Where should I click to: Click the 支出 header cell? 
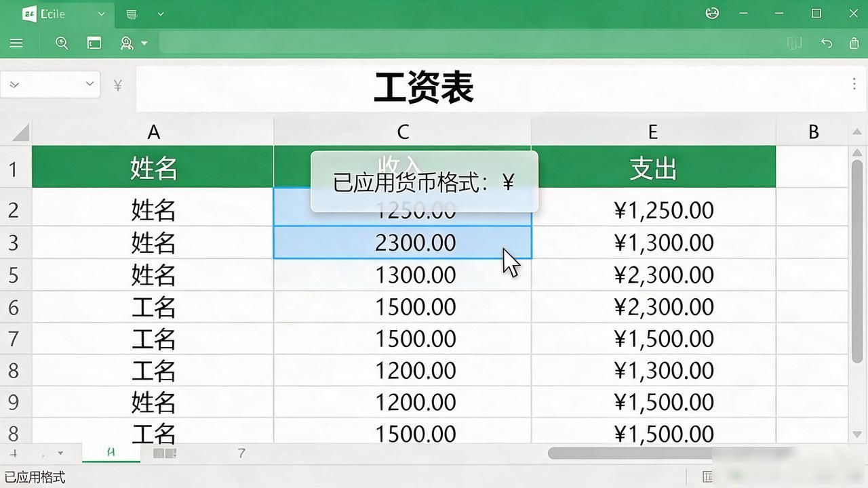(x=653, y=167)
